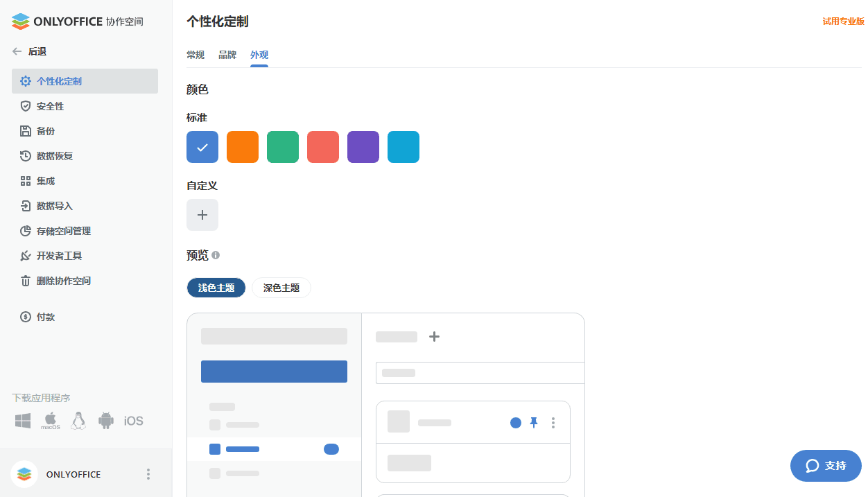
Task: Click the pin icon in preview card
Action: click(534, 422)
